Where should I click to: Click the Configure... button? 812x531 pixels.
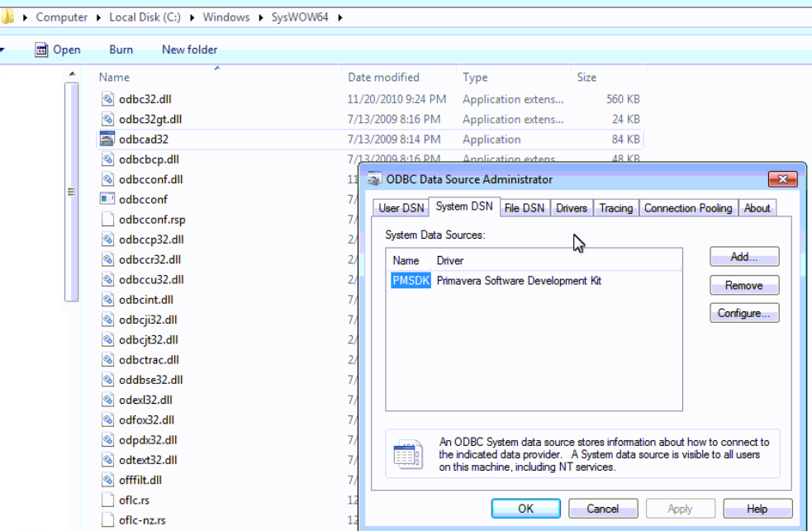point(743,314)
